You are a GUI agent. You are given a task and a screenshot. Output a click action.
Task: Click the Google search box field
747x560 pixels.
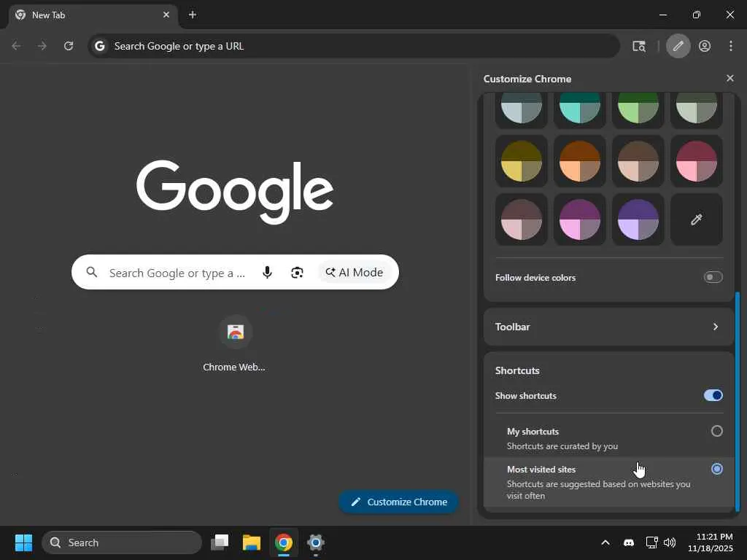pyautogui.click(x=235, y=273)
